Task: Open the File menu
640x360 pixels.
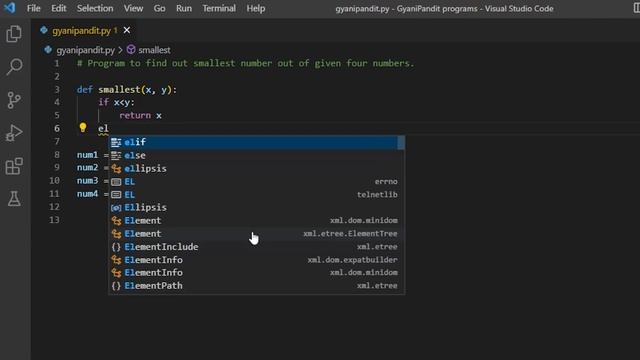Action: (x=33, y=8)
